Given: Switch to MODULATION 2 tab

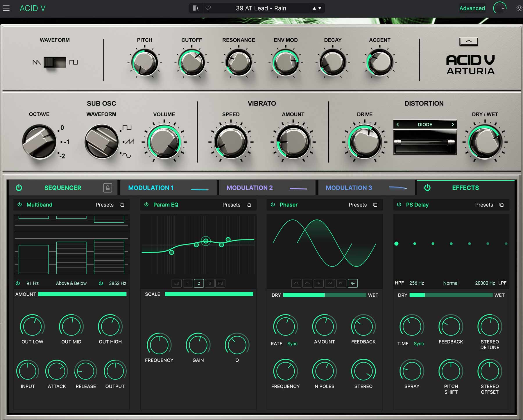Looking at the screenshot, I should [267, 188].
